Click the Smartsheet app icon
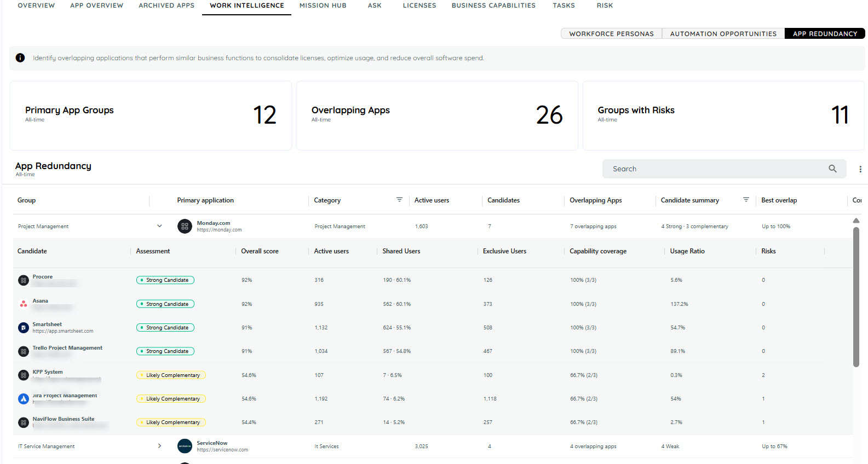Viewport: 868px width, 464px height. click(x=24, y=327)
